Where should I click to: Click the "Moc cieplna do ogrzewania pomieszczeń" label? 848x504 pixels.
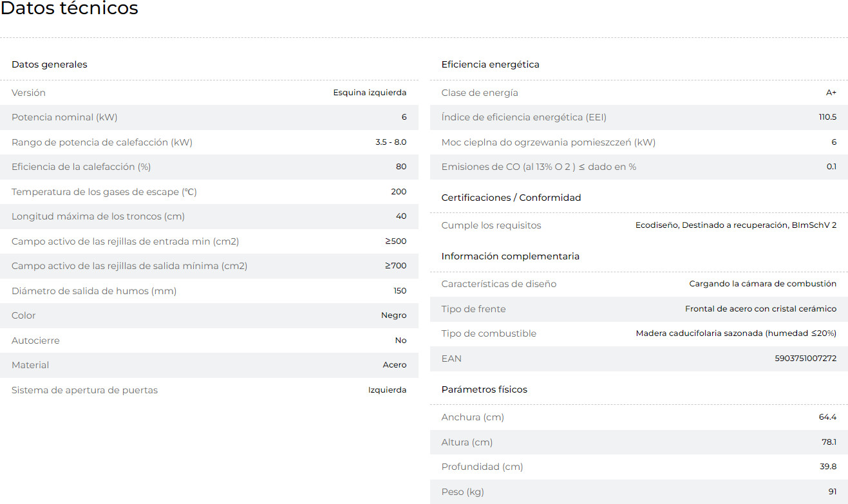point(548,142)
